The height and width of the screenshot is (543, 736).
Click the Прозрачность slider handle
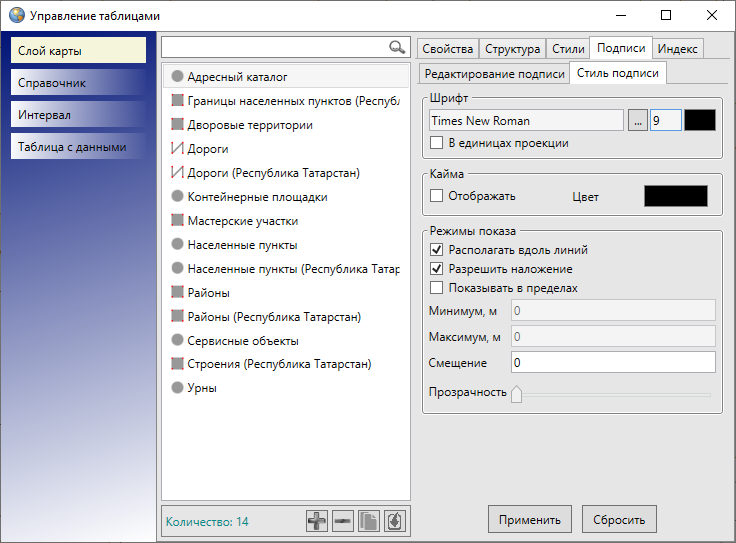[516, 394]
